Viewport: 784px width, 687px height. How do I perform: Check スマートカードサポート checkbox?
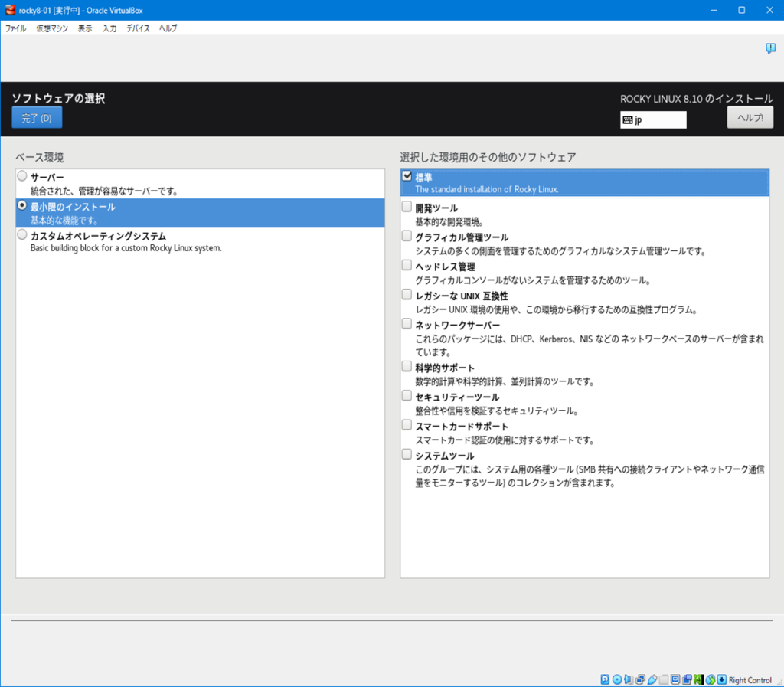[407, 426]
